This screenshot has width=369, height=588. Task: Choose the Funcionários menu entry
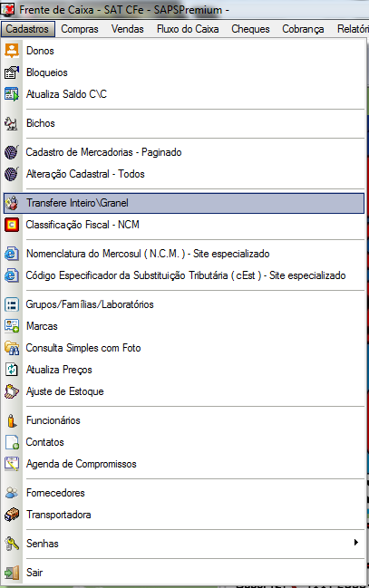click(x=184, y=420)
